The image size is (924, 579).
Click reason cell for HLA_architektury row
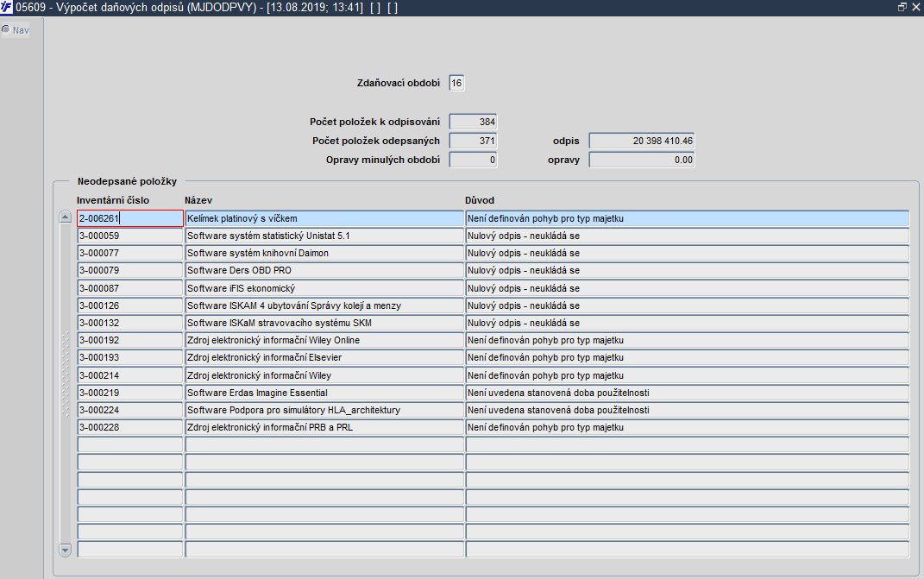pos(688,411)
